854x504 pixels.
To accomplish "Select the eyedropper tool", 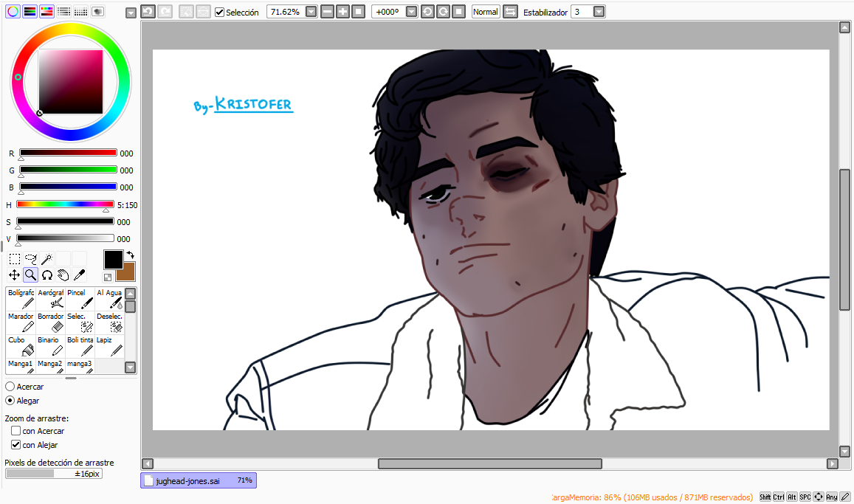I will click(x=79, y=275).
